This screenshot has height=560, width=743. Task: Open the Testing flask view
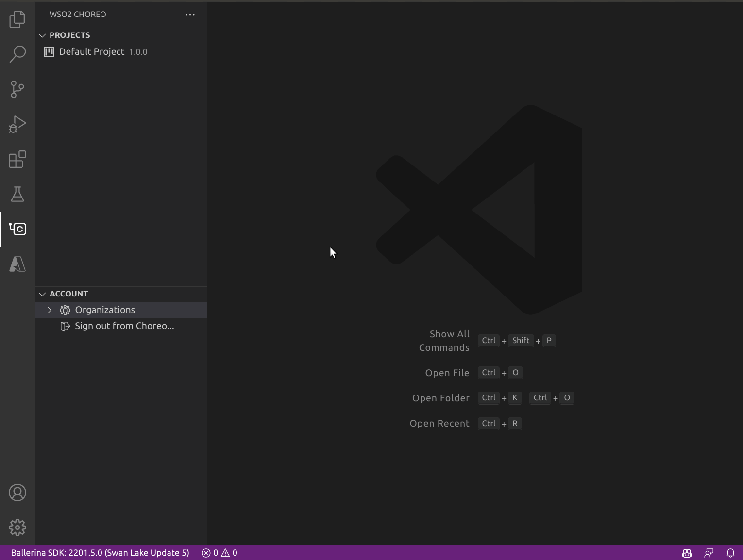(17, 194)
